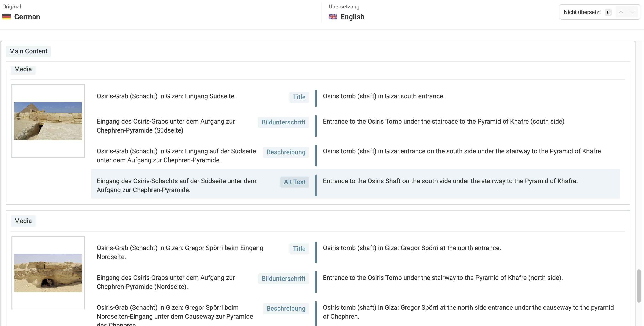Select the Main Content section label
Screen dimensions: 644x326
28,51
